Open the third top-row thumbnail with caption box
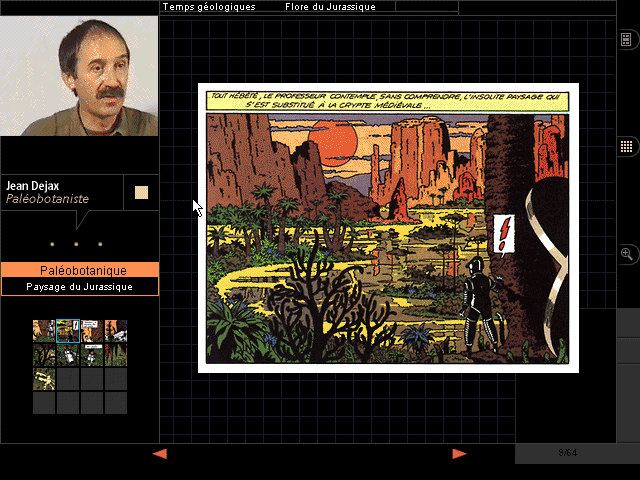The width and height of the screenshot is (640, 480). point(92,331)
